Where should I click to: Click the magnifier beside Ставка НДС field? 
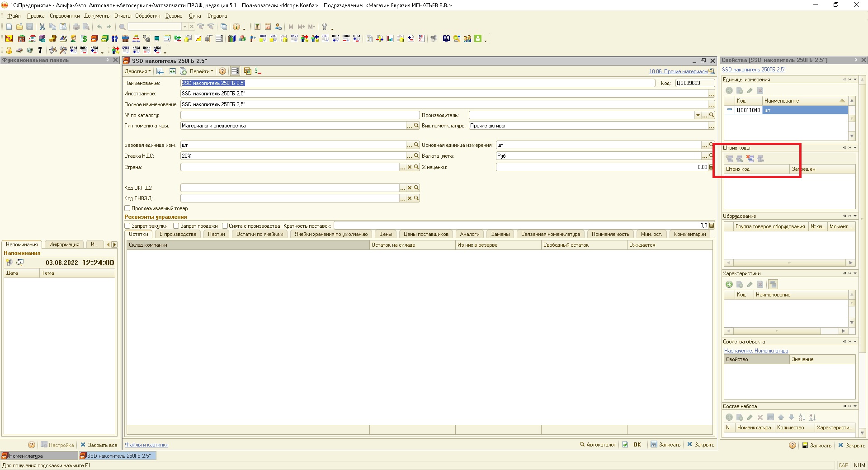tap(416, 155)
